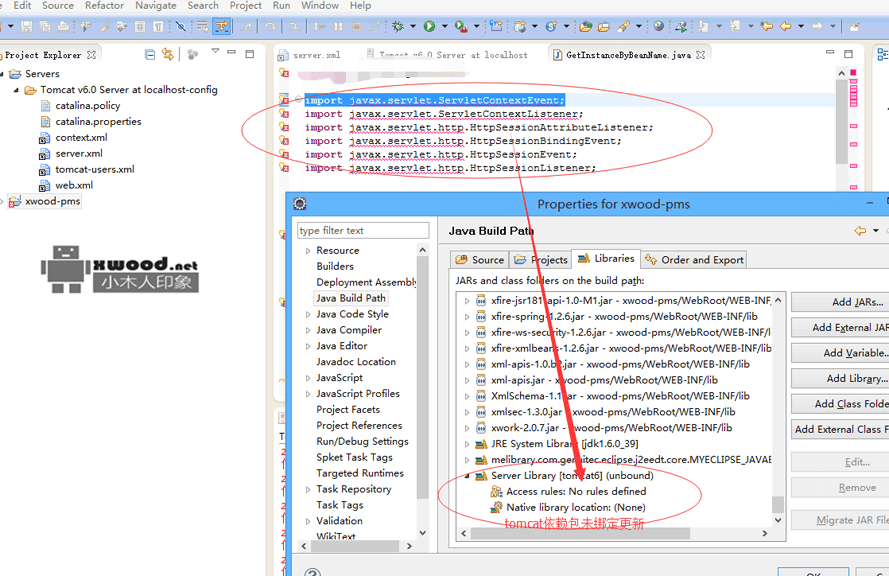Click the Remove button
The image size is (889, 576).
pos(840,488)
